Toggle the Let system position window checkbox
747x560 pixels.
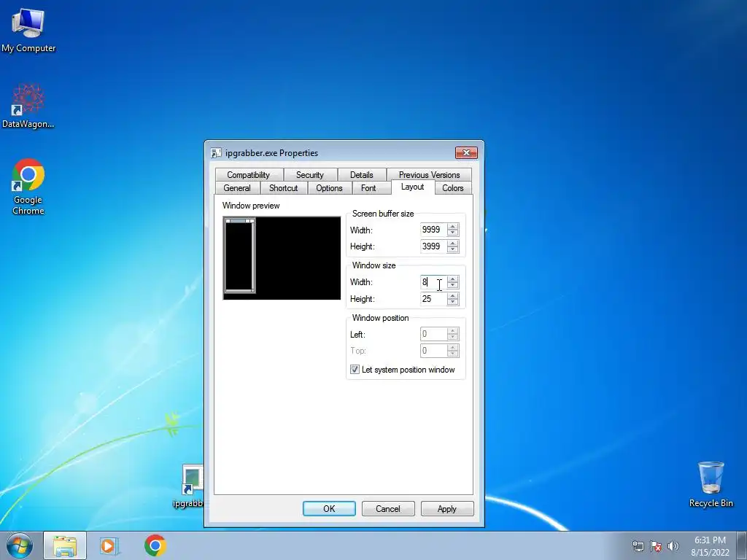coord(355,370)
